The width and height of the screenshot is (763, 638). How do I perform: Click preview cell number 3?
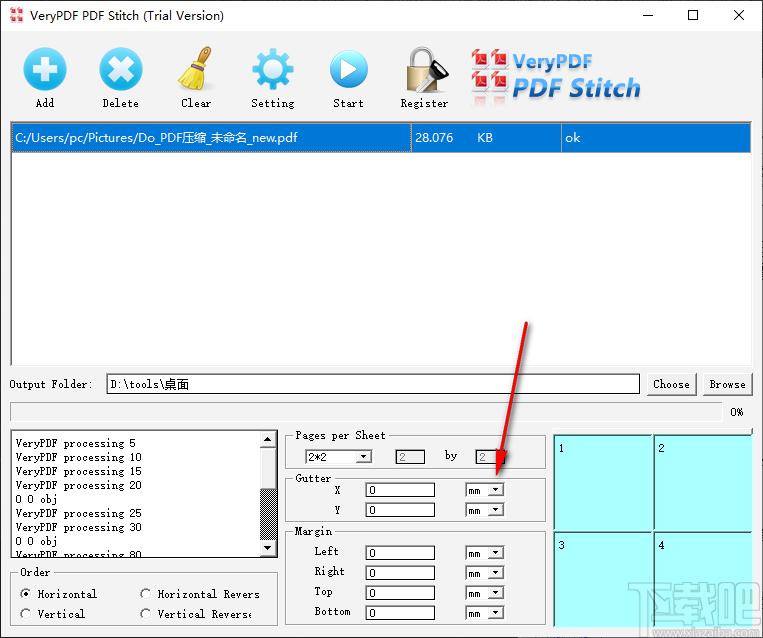pyautogui.click(x=602, y=579)
